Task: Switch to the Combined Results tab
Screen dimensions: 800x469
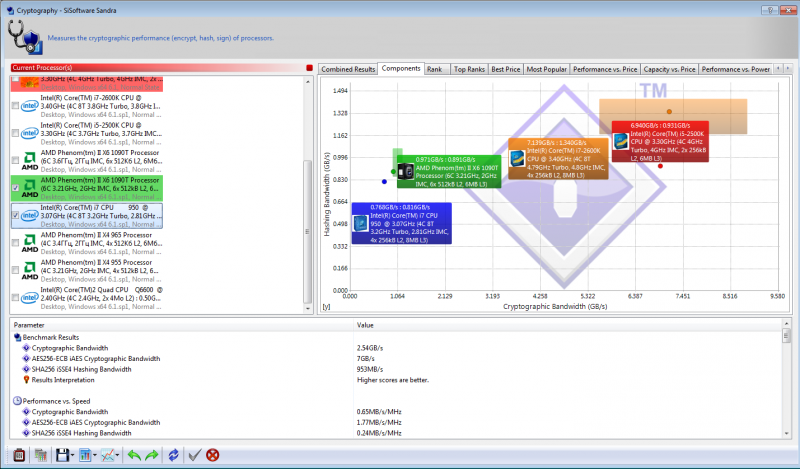Action: [x=348, y=69]
